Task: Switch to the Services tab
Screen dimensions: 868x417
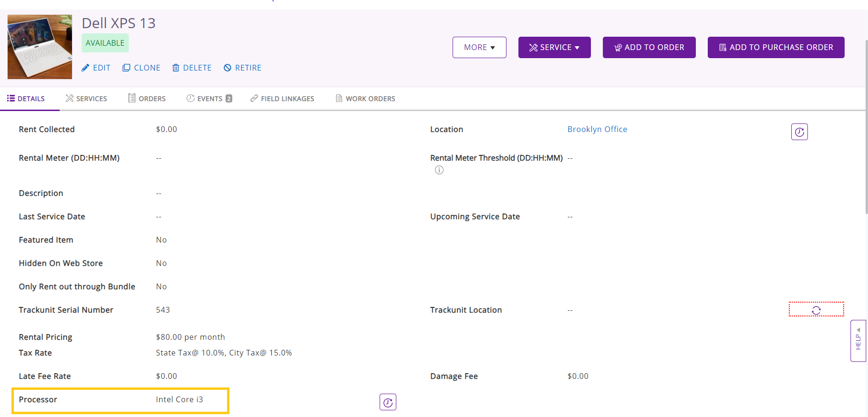Action: pos(86,99)
